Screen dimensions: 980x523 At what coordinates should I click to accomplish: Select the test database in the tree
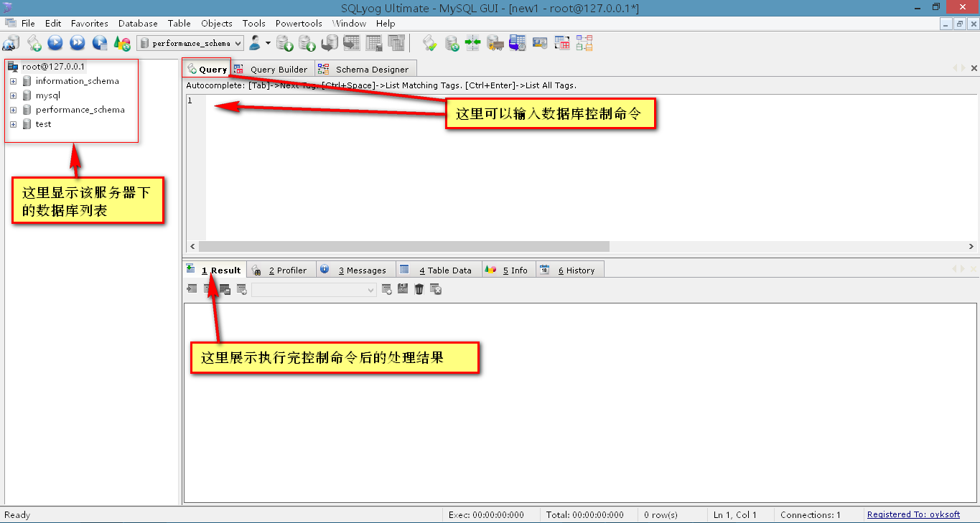click(43, 124)
